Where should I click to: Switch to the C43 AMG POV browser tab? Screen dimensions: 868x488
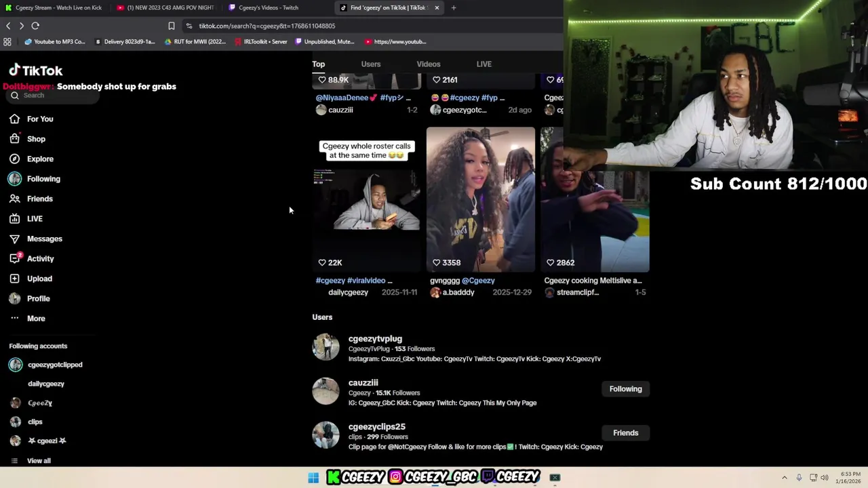tap(166, 7)
